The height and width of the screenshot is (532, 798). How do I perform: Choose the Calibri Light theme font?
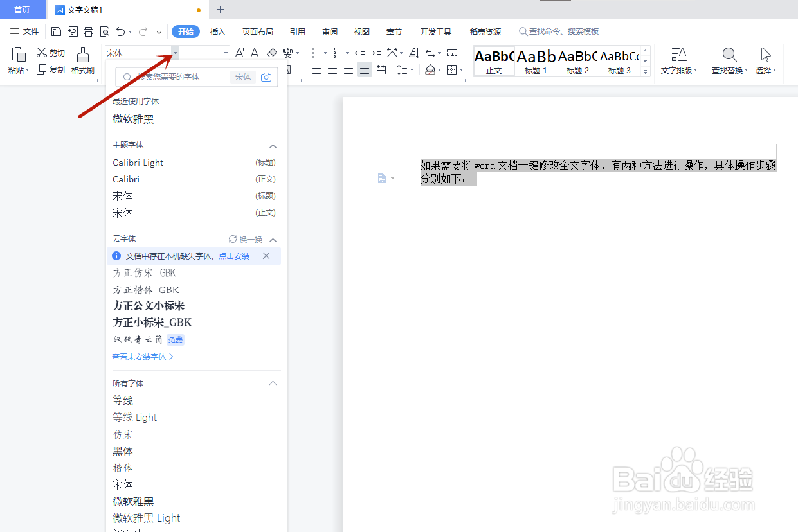pos(138,163)
